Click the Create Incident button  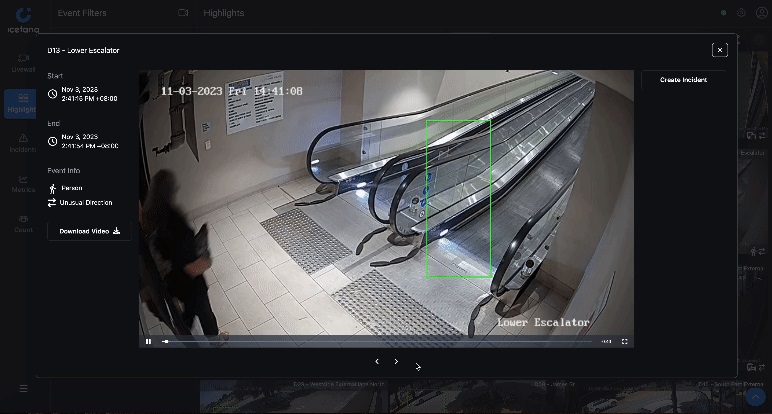[683, 80]
